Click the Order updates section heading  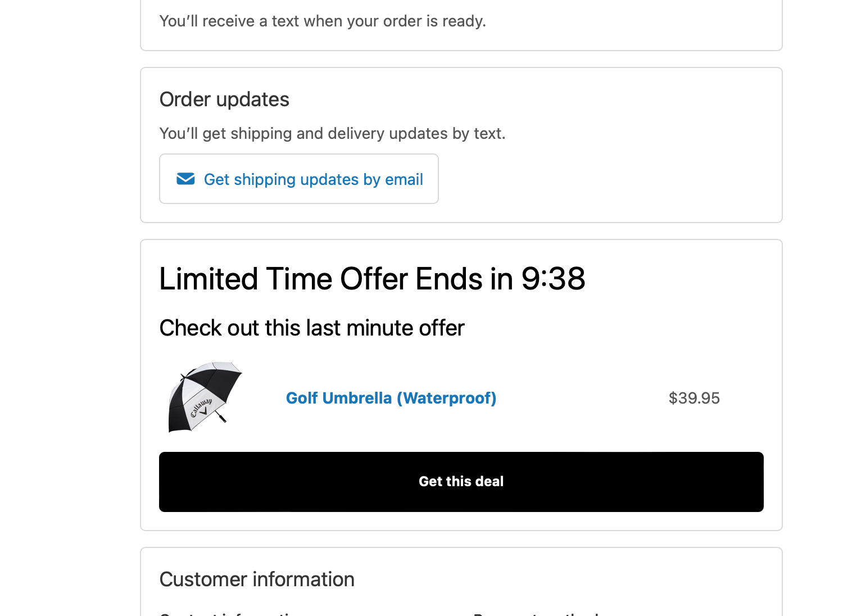pyautogui.click(x=224, y=99)
